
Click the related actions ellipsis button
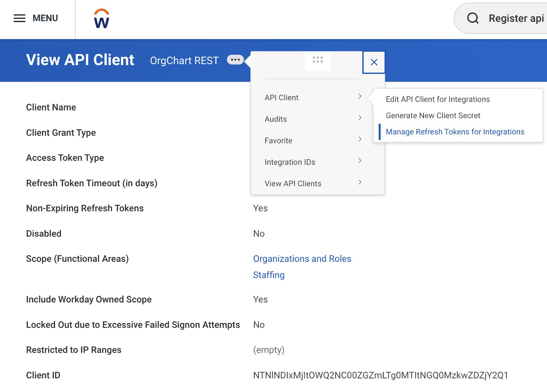point(235,60)
